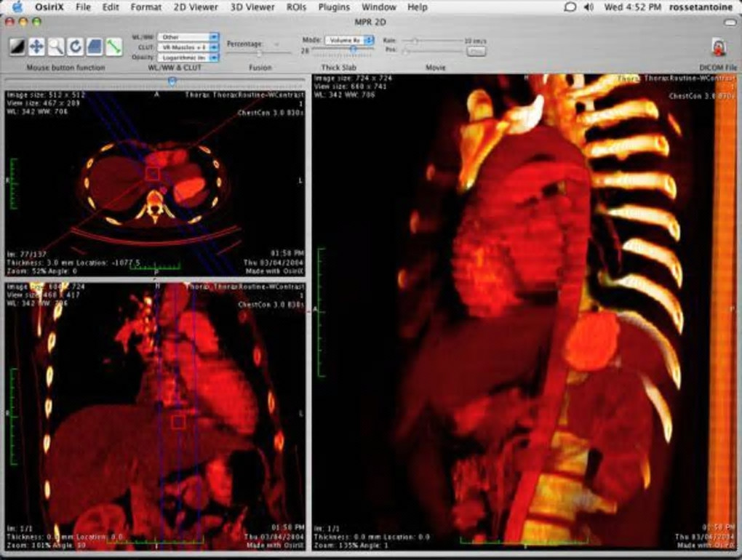Click the volume icon in menu bar

[x=589, y=7]
